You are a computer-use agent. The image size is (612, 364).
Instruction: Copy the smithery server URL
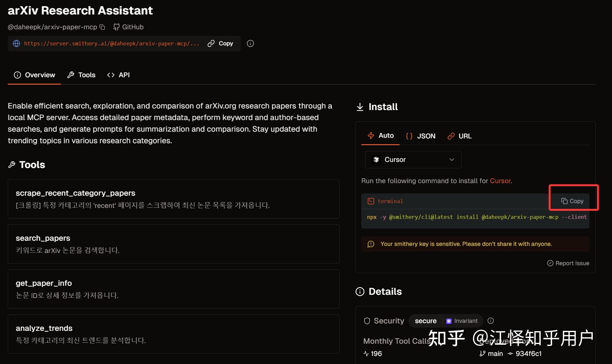tap(220, 43)
